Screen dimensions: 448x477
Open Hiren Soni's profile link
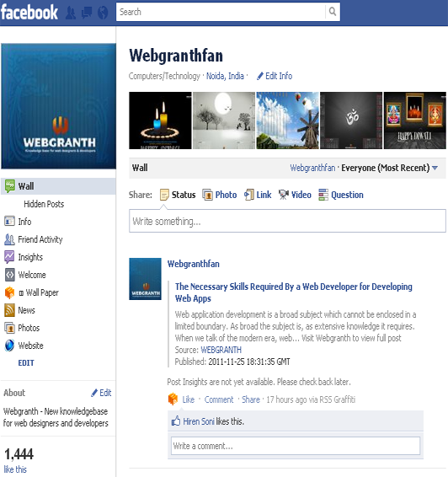pos(199,421)
